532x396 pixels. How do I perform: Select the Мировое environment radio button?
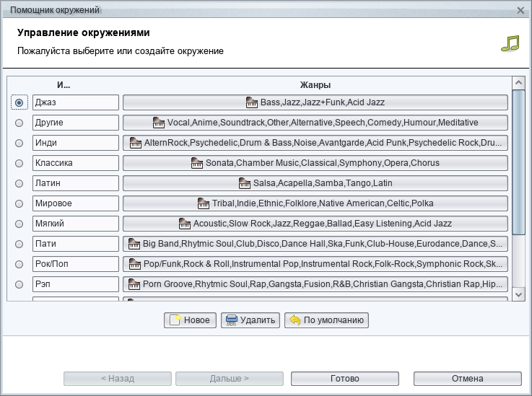tap(19, 203)
